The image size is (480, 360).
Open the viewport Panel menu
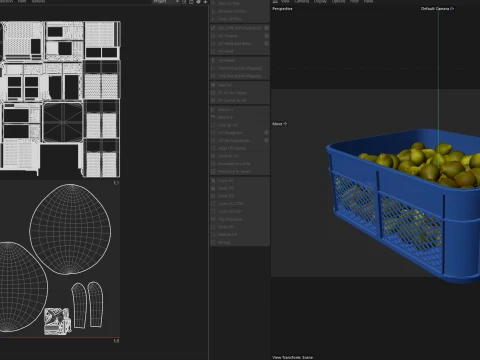(x=368, y=2)
